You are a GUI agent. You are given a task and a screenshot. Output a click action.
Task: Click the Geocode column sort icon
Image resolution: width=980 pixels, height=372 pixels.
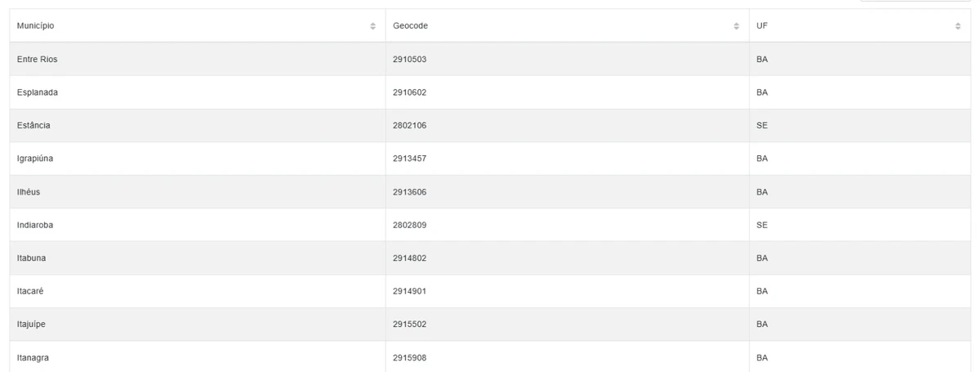point(737,26)
